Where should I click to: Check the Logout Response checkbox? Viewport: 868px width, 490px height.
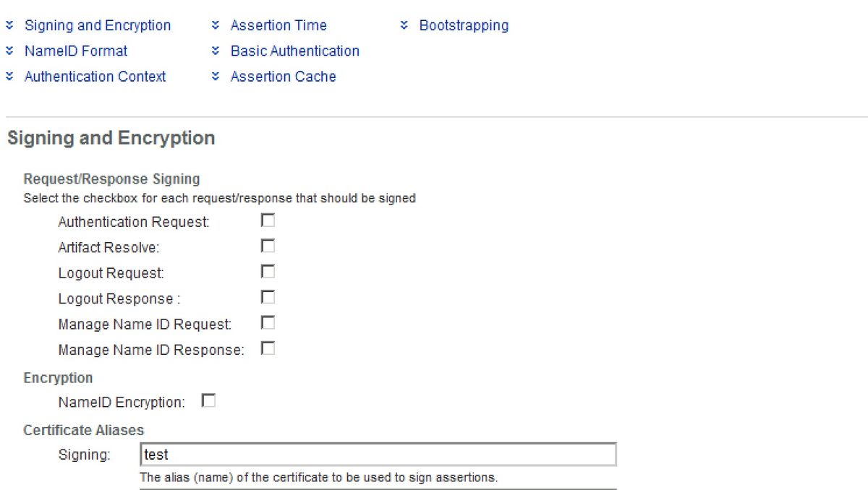[268, 296]
